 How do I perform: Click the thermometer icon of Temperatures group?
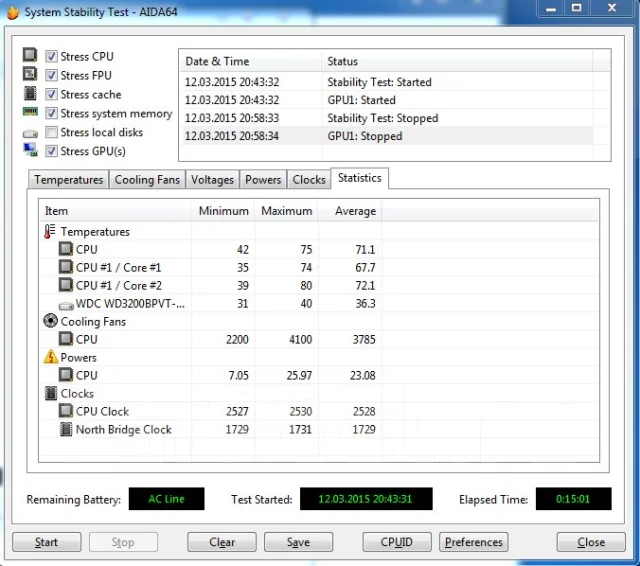(x=49, y=231)
